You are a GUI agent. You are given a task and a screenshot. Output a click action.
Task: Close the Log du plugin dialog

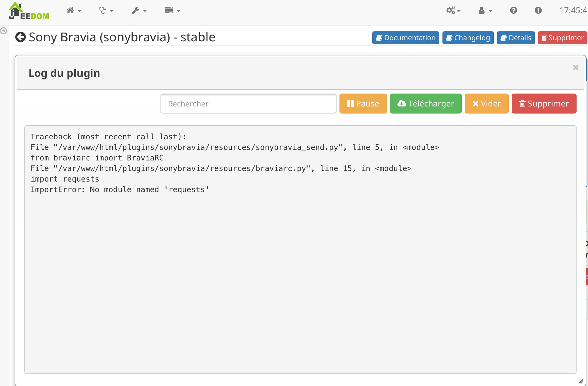(x=575, y=67)
